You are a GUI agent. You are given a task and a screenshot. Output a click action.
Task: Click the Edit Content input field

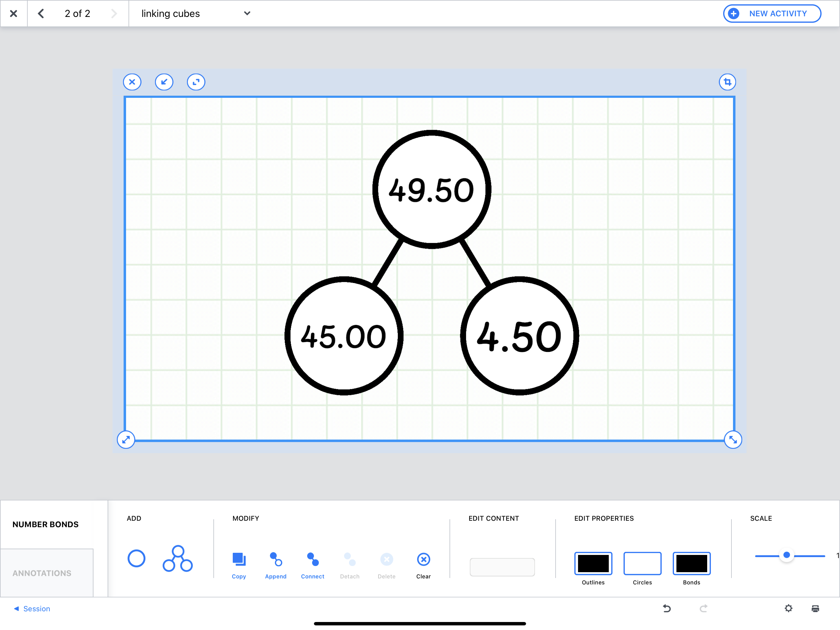tap(502, 567)
